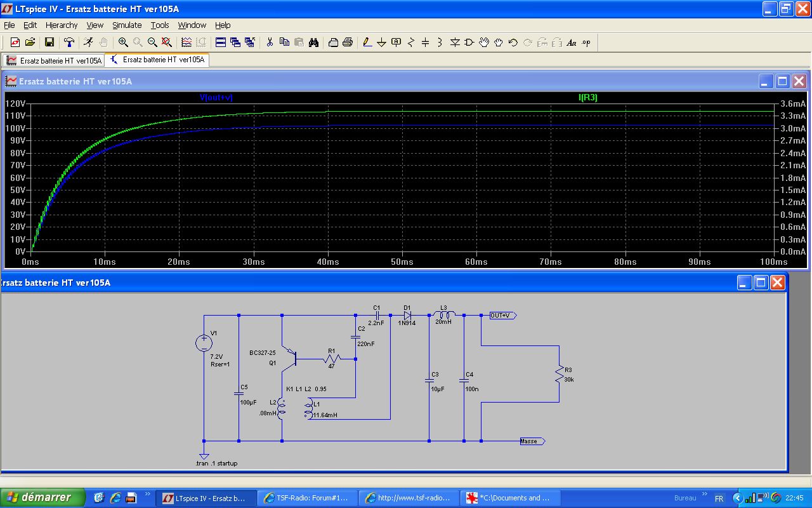Click the V1 voltage source symbol
Screen dimensions: 812x508
pos(204,343)
